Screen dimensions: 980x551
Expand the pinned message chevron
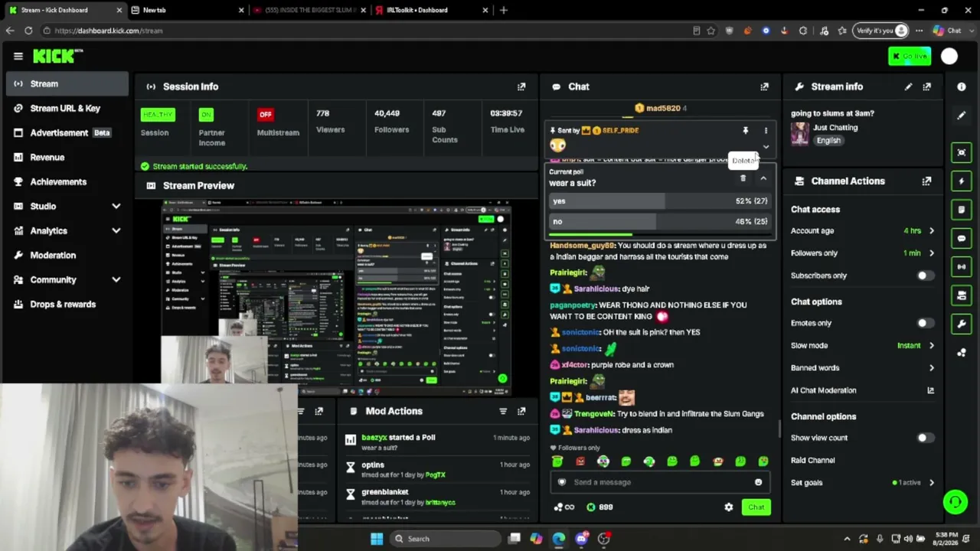pyautogui.click(x=765, y=146)
